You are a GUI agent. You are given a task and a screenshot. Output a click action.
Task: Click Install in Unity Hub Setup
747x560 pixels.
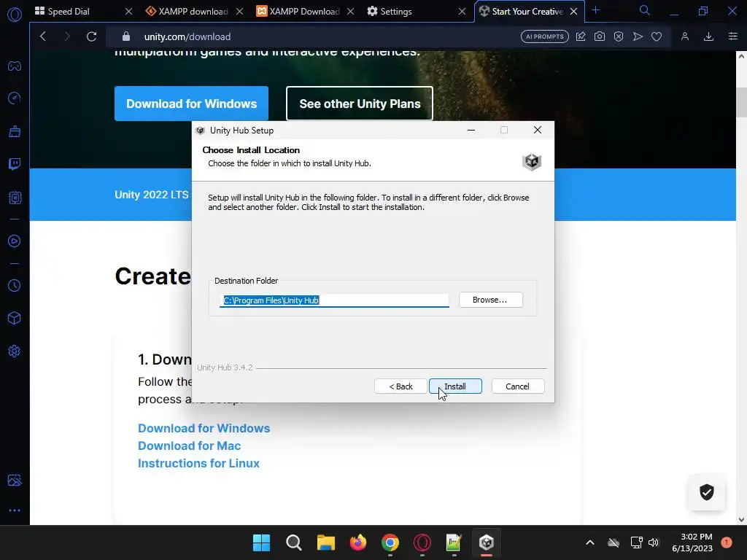pyautogui.click(x=455, y=386)
